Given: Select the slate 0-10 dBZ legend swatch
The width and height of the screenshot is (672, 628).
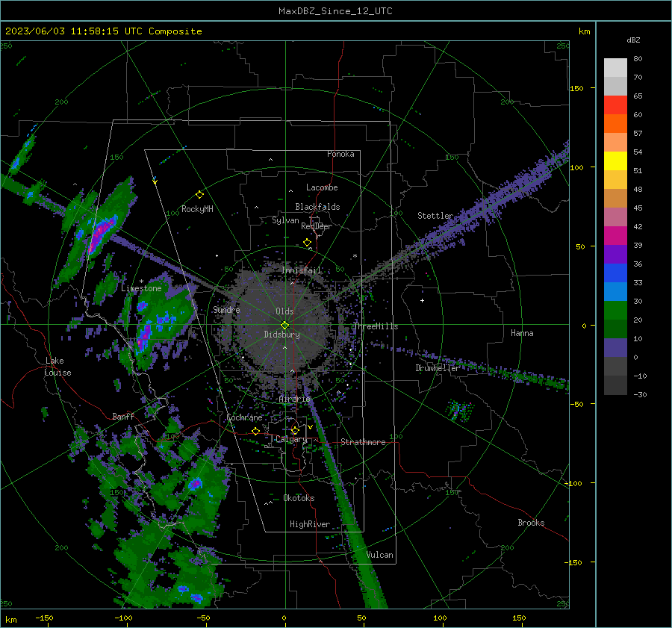Looking at the screenshot, I should 615,348.
